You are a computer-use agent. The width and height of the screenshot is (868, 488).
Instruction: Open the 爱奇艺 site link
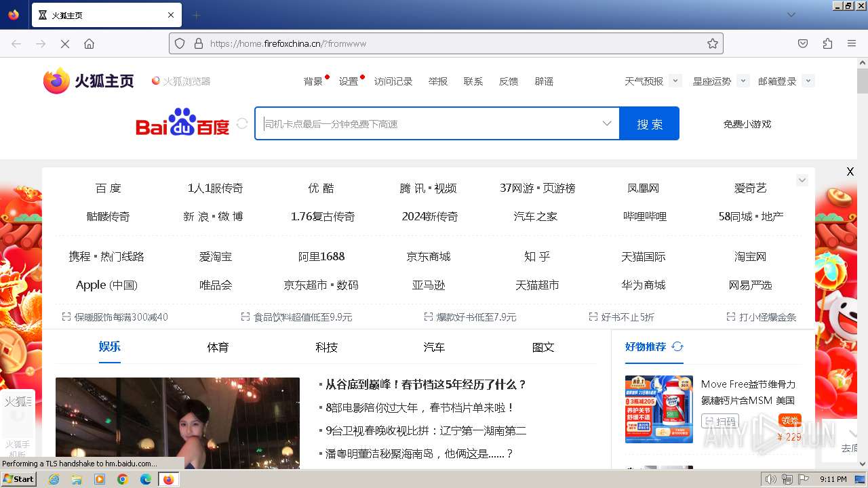point(750,188)
